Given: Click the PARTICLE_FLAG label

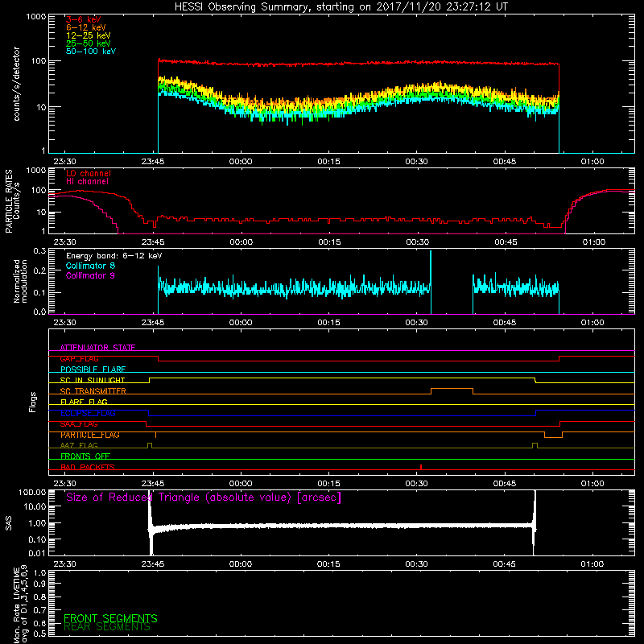Looking at the screenshot, I should [90, 435].
